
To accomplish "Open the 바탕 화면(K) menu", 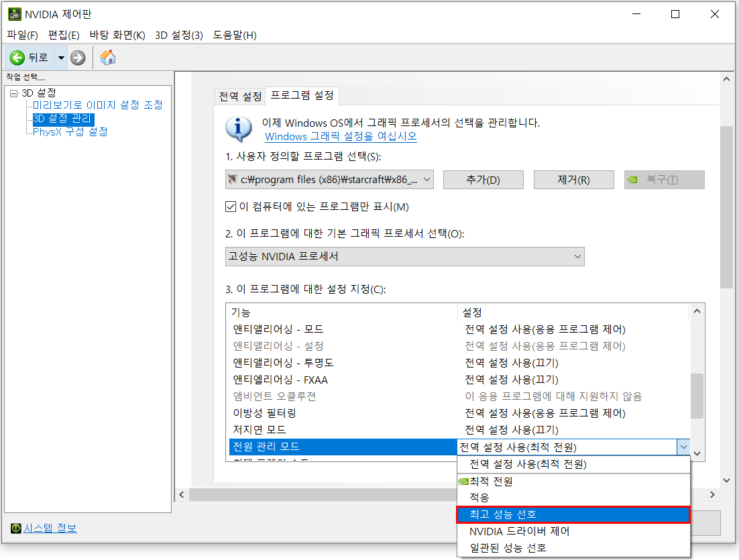I will click(117, 36).
